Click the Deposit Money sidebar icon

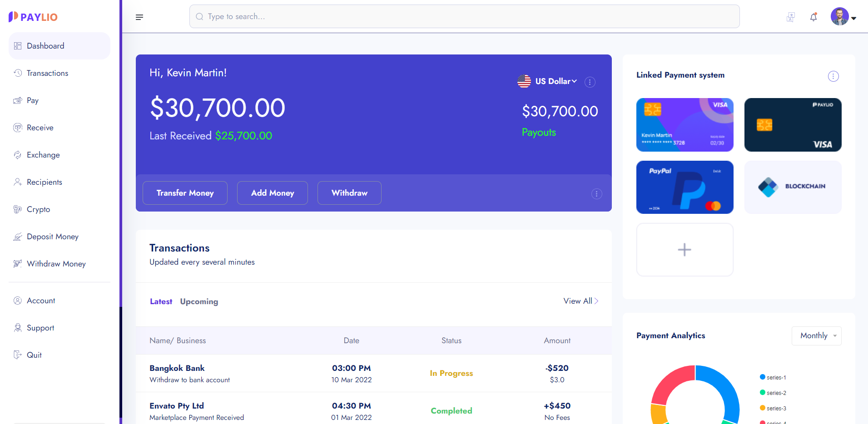[x=18, y=237]
